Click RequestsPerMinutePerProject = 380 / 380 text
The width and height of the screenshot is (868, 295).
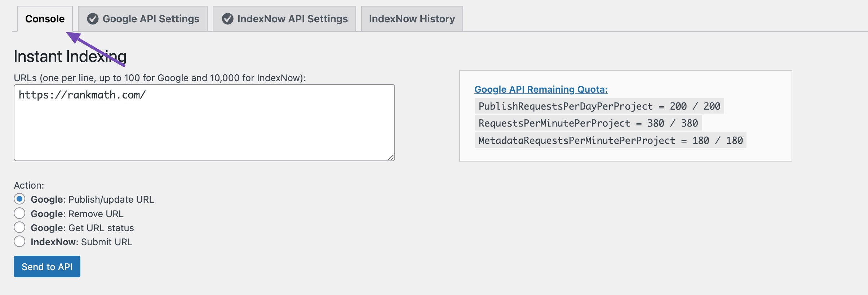pyautogui.click(x=588, y=123)
